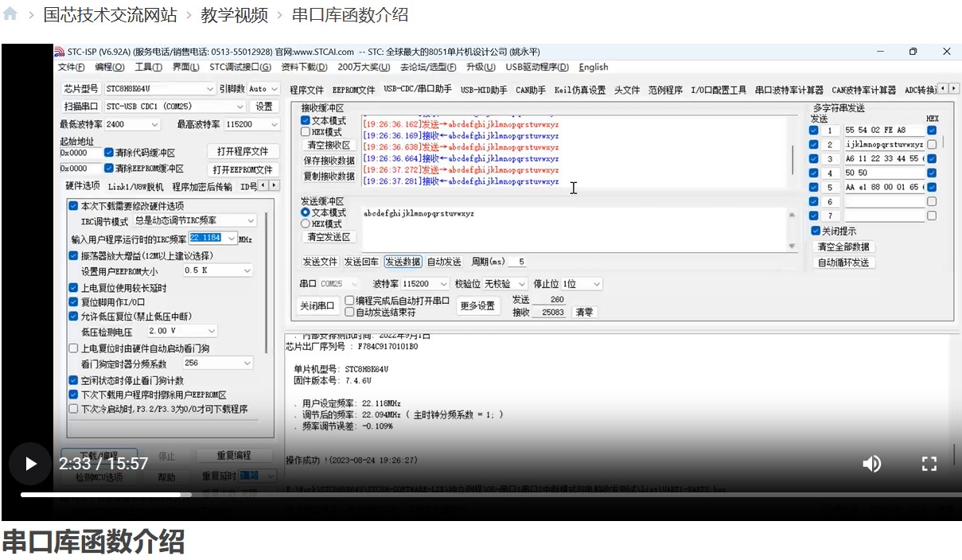Open the CAN助手 tab
This screenshot has height=560, width=962.
click(x=531, y=90)
